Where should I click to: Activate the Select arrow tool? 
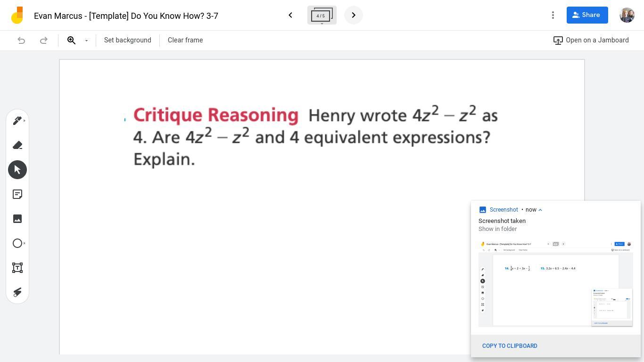(17, 170)
